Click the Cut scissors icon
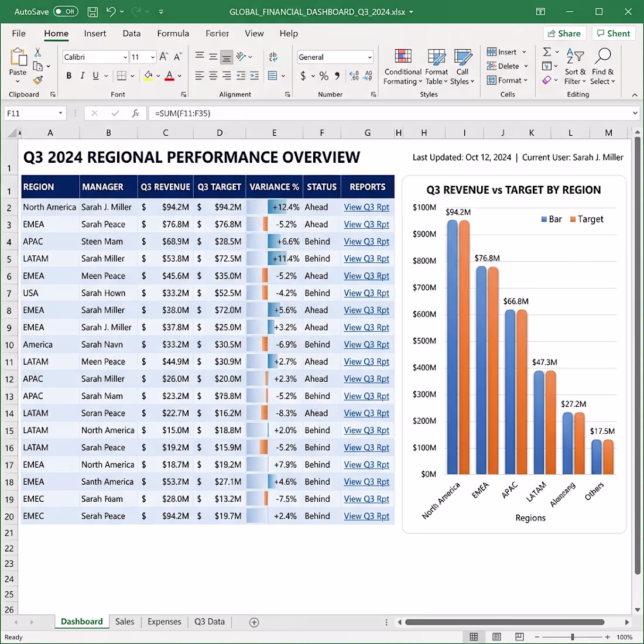 click(x=38, y=52)
